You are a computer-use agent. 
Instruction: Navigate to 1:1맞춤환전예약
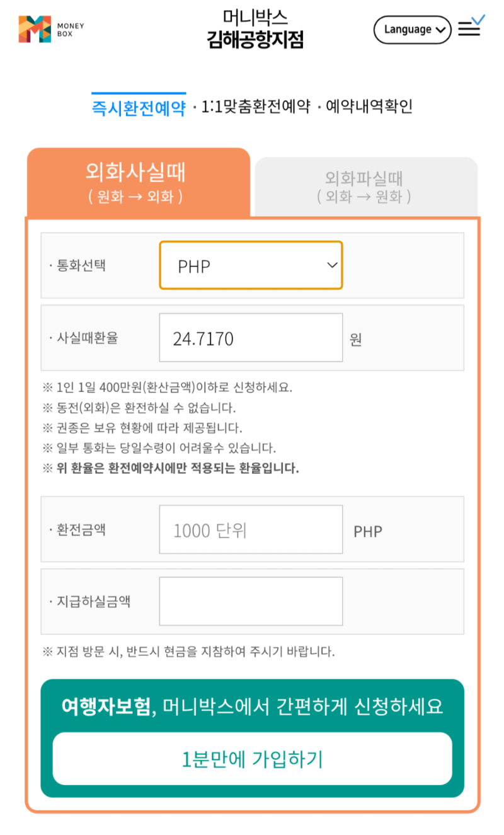[255, 106]
